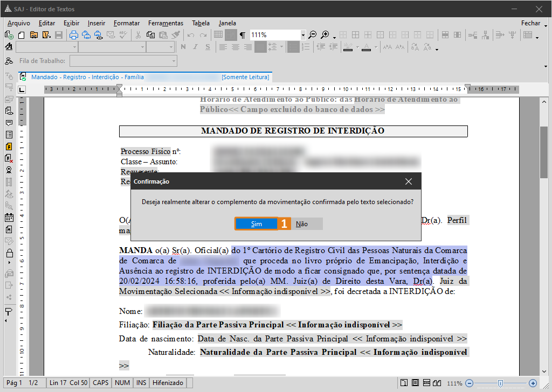Viewport: 552px width, 392px height.
Task: Open a document with the folder icon
Action: [34, 35]
